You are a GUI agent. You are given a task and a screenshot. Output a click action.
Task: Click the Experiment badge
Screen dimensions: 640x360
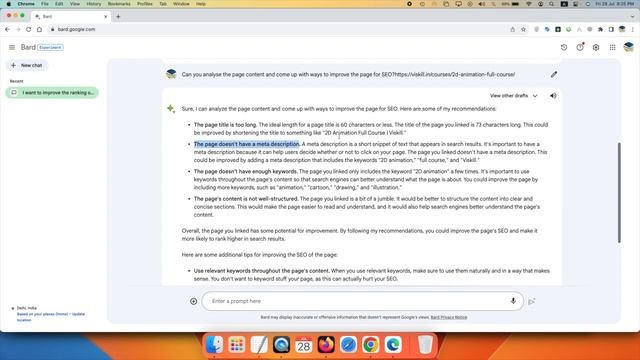50,47
